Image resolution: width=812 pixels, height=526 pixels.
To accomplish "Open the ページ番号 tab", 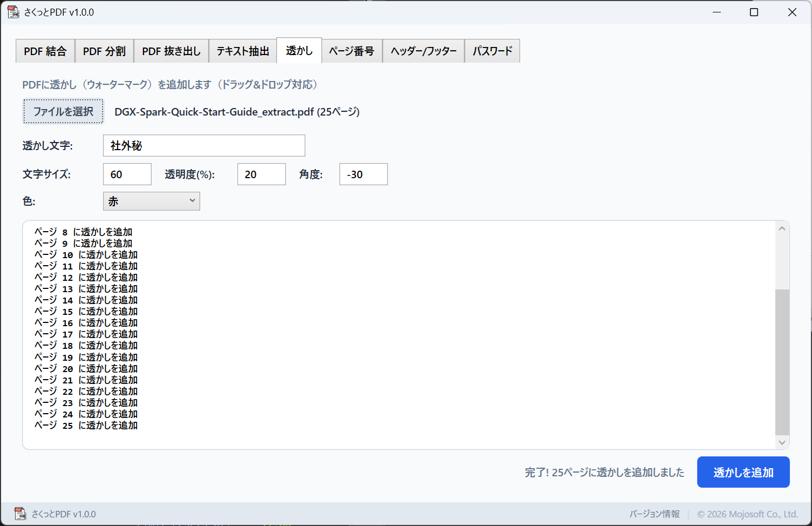I will (352, 51).
